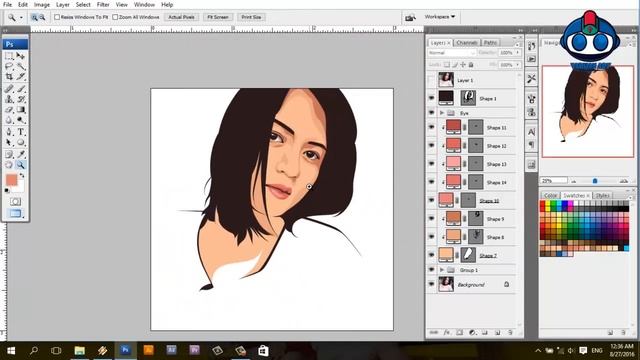640x360 pixels.
Task: Open the Zoom tool preset picker arrow
Action: [x=21, y=18]
